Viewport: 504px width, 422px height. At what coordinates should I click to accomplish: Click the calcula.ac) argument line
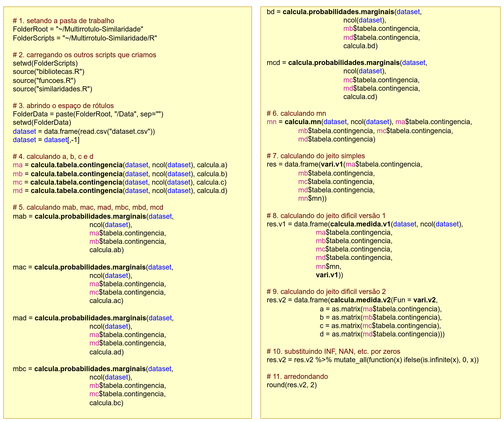(106, 301)
